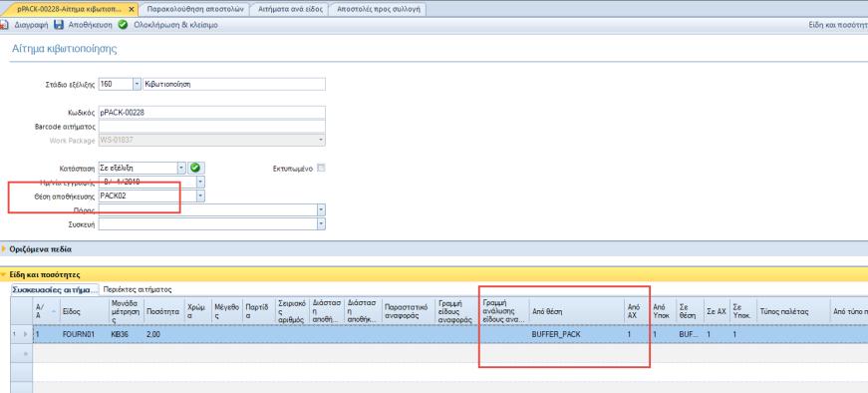Click the Μονάδα μέτρησης column header
Image resolution: width=868 pixels, height=393 pixels.
(127, 311)
